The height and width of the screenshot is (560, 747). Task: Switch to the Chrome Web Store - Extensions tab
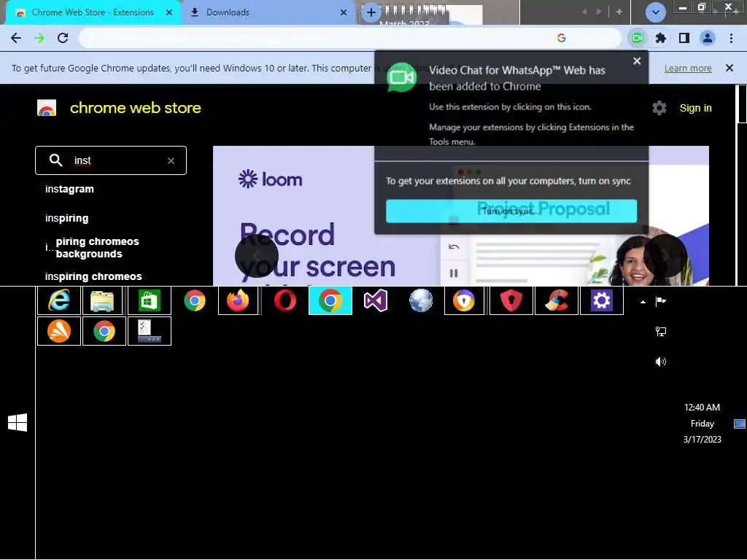point(93,12)
